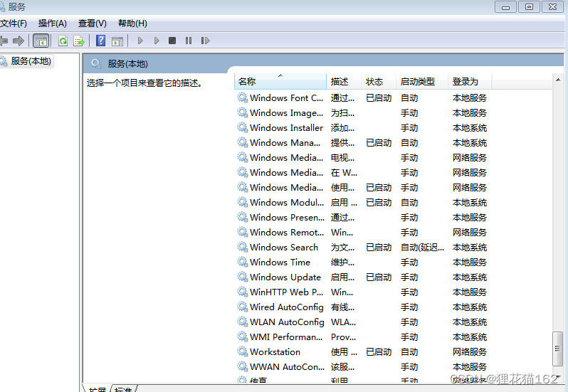The height and width of the screenshot is (392, 568).
Task: Open the 文件(F) menu
Action: [14, 23]
